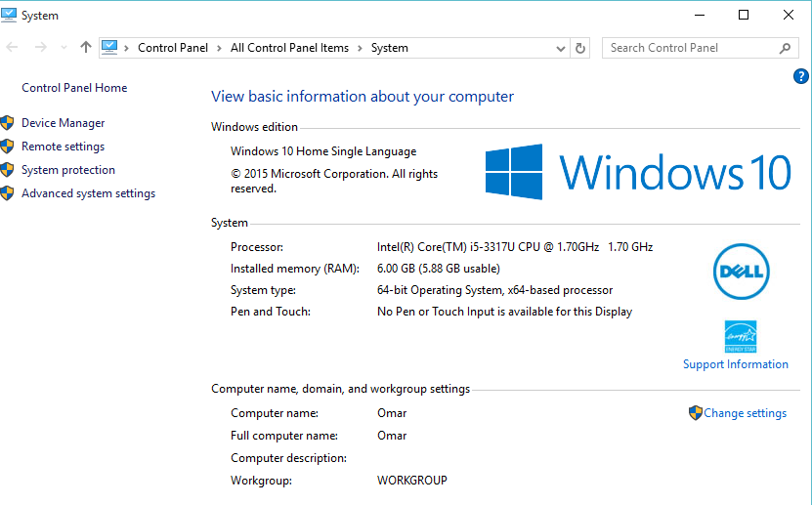Screen dimensions: 812x505
Task: Go up one level with Up arrow
Action: [86, 47]
